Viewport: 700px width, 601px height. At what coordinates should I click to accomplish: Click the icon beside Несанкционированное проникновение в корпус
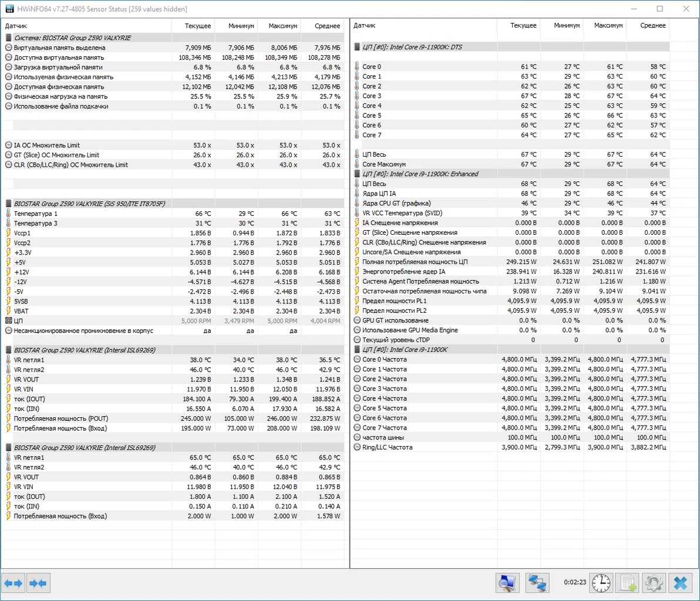[8, 330]
